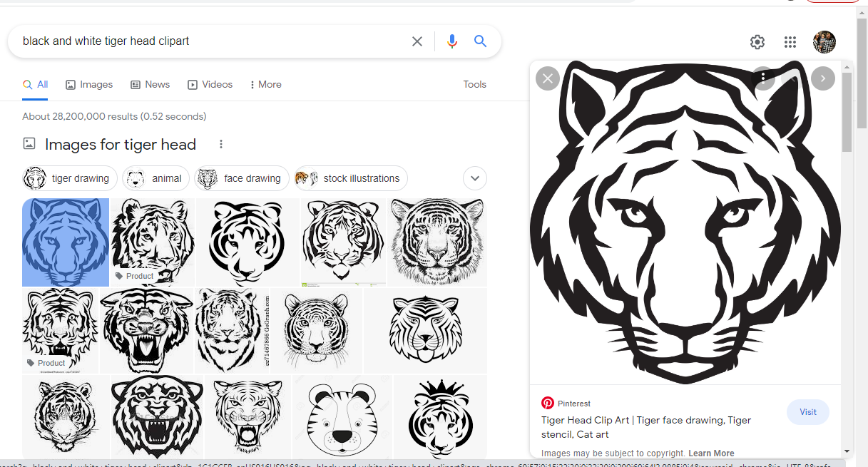Filter results by tiger drawing chip

(x=69, y=178)
